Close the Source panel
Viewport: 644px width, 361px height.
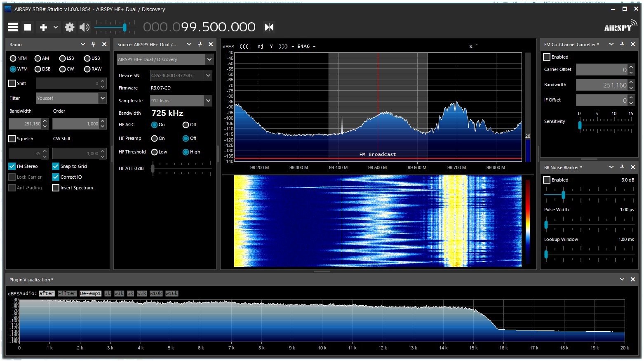tap(211, 44)
